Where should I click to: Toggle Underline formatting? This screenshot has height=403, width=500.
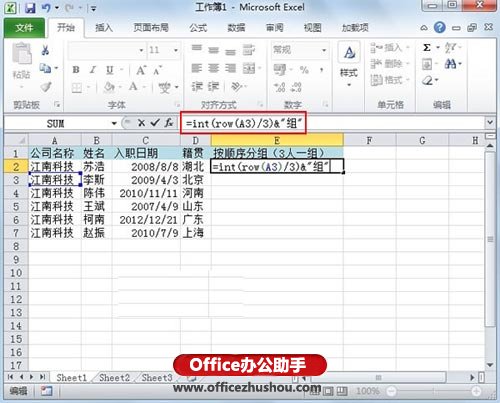(x=109, y=70)
